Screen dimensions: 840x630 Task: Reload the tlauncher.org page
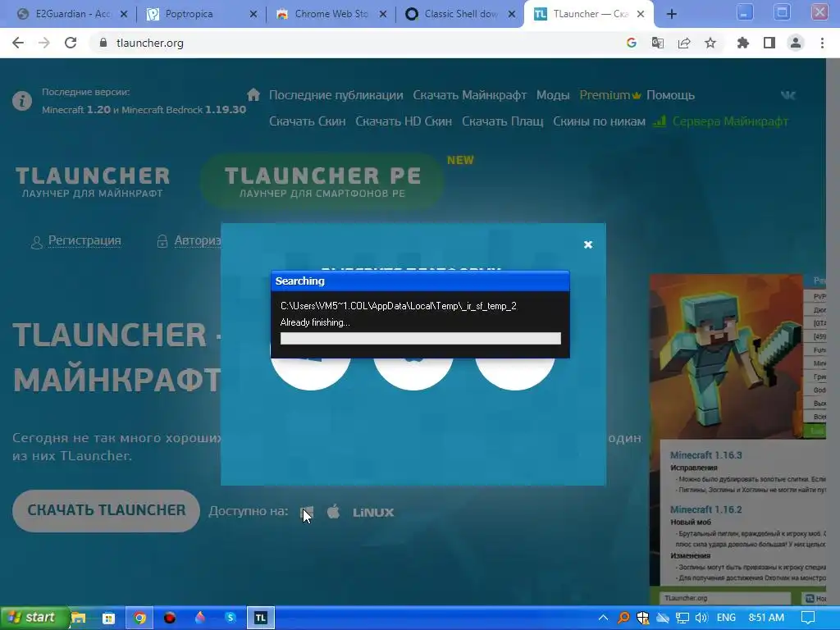71,43
